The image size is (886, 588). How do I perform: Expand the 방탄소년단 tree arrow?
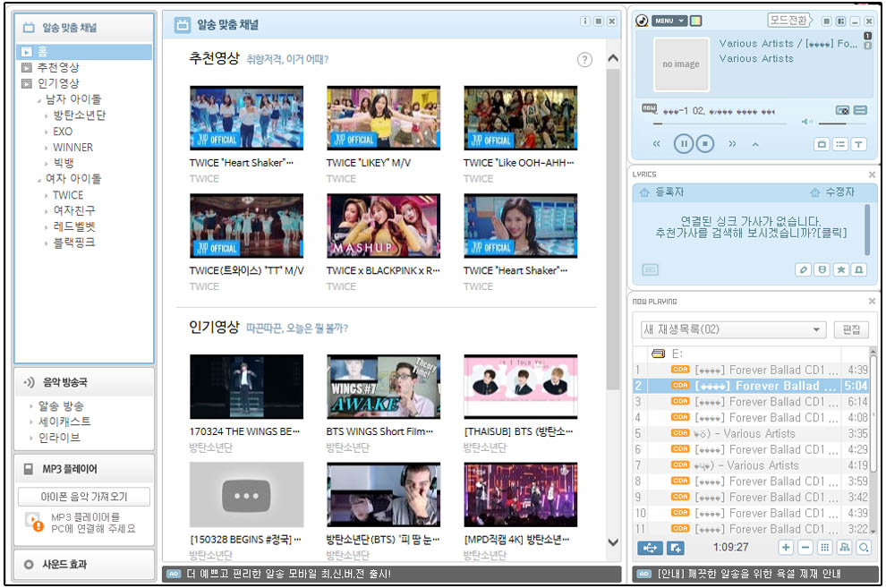(47, 115)
